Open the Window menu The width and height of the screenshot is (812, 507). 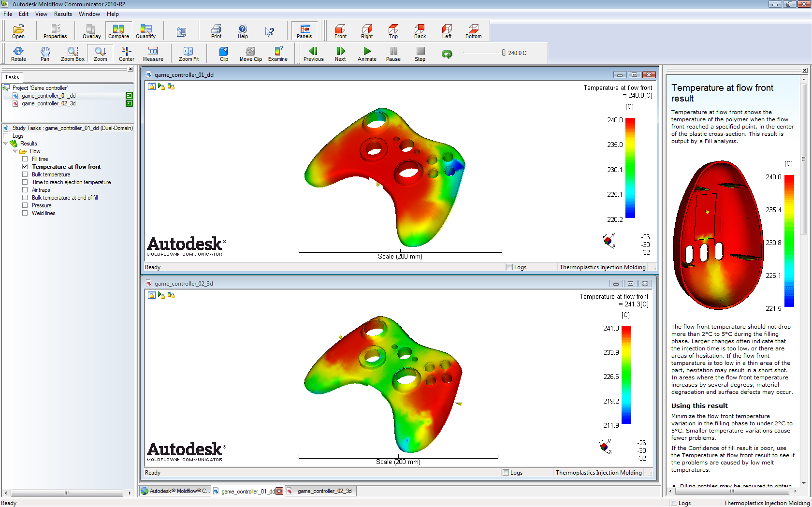(89, 14)
